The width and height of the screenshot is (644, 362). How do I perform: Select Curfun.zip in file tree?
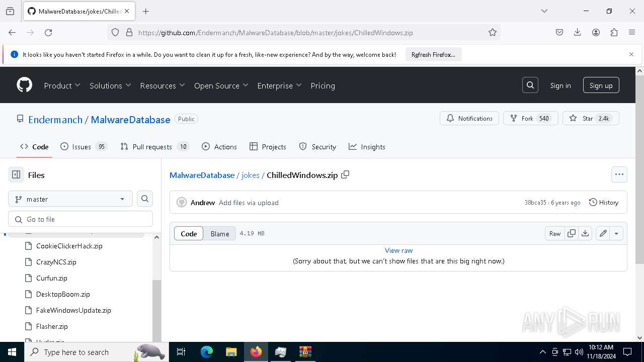[x=52, y=278]
